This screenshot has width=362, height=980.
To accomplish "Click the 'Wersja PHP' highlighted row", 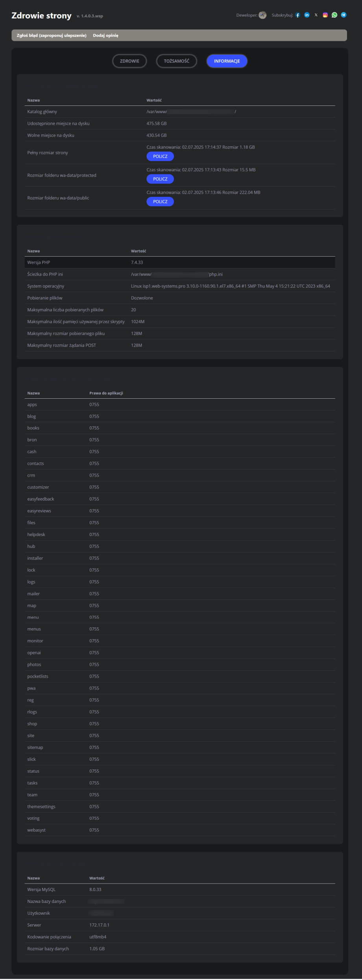I will coord(180,263).
